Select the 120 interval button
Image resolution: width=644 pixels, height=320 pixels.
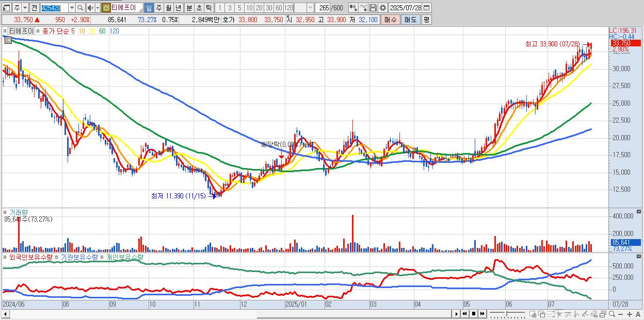(289, 8)
